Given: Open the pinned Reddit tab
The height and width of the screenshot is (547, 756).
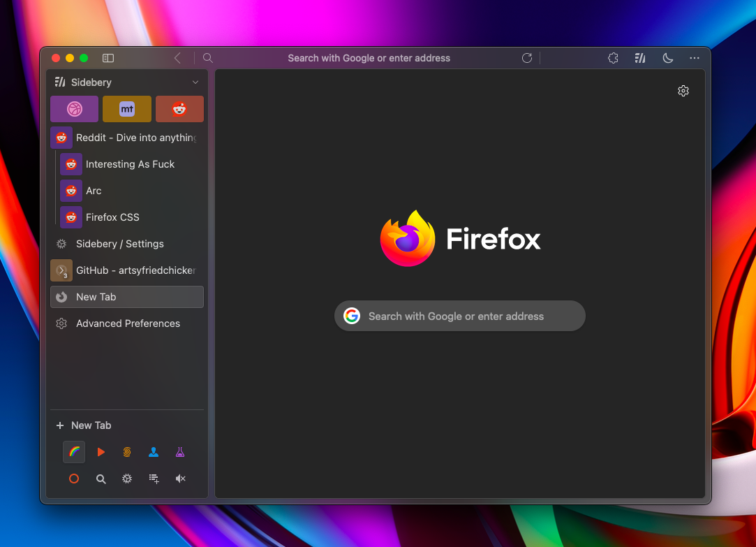Looking at the screenshot, I should [x=179, y=109].
